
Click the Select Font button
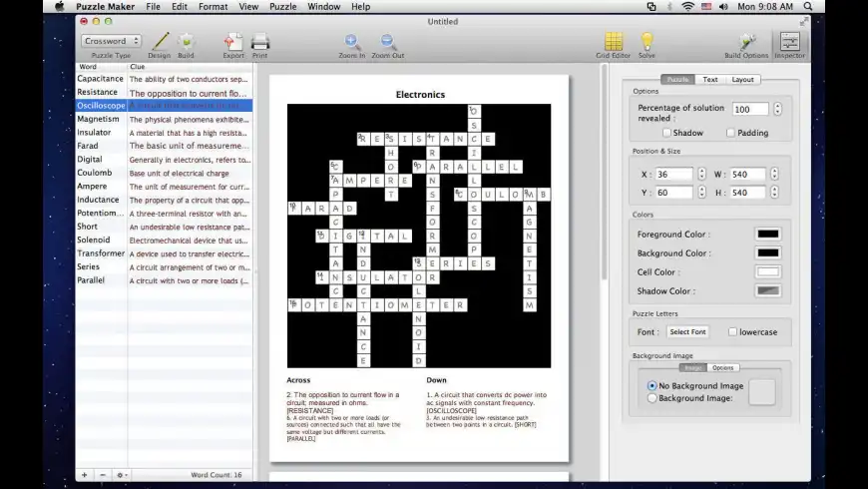[687, 331]
